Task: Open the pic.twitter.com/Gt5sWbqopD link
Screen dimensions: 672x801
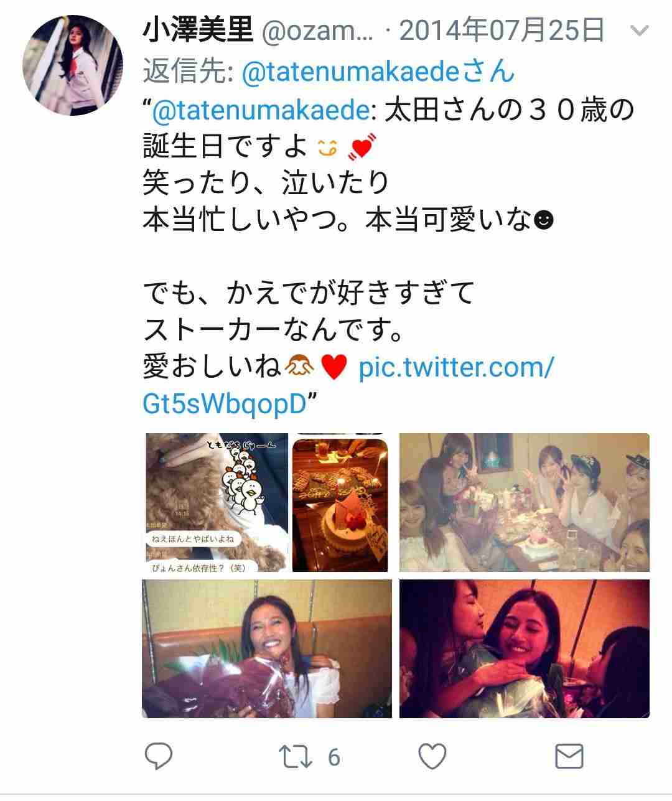Action: tap(348, 385)
